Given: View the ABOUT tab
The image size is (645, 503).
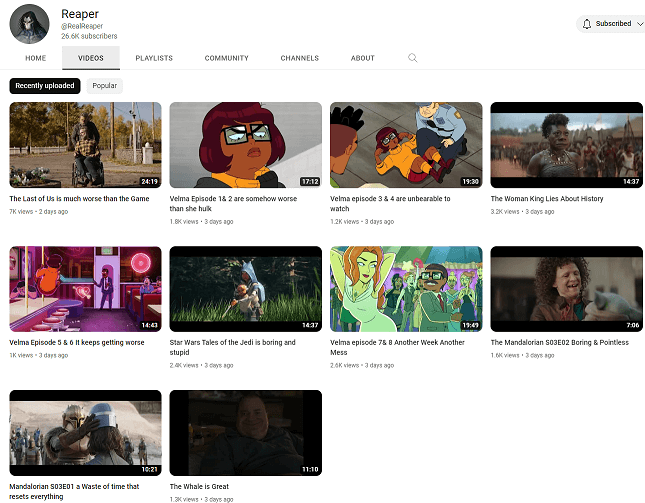Looking at the screenshot, I should tap(362, 58).
